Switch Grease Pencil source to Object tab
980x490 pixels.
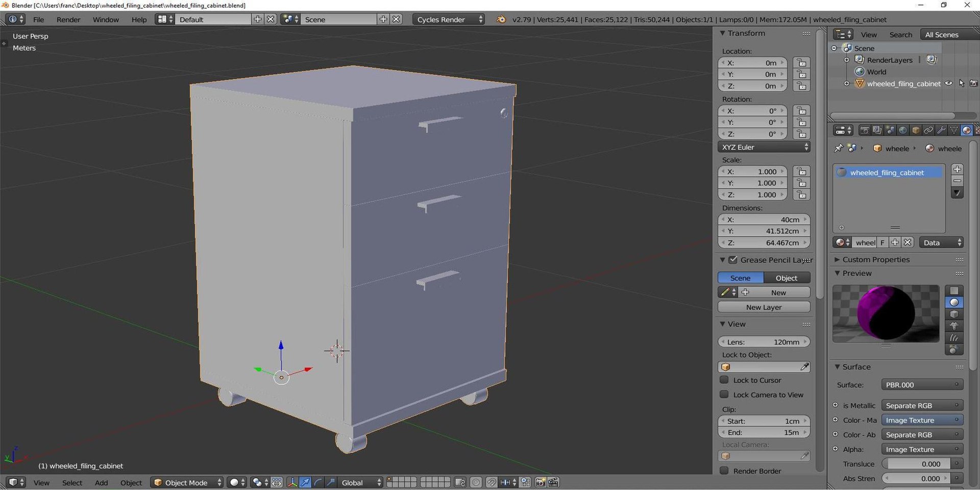coord(787,278)
